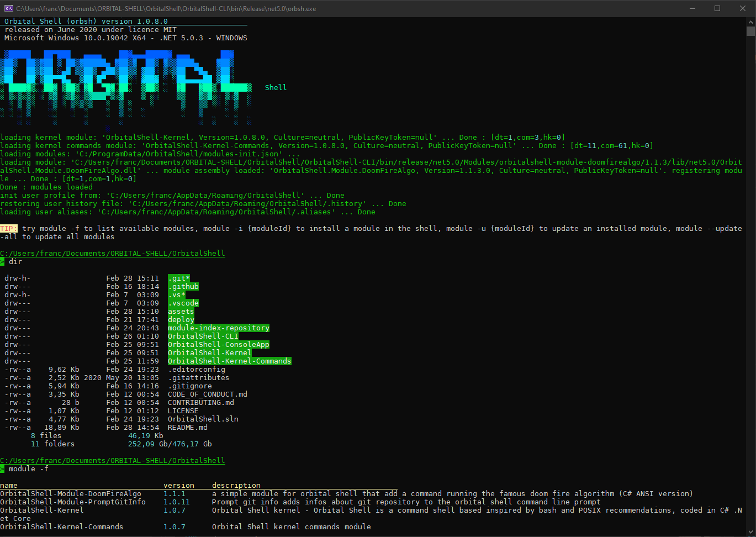Click version 1.0.11 of PromptGitInfo
Viewport: 756px width, 537px height.
tap(177, 502)
